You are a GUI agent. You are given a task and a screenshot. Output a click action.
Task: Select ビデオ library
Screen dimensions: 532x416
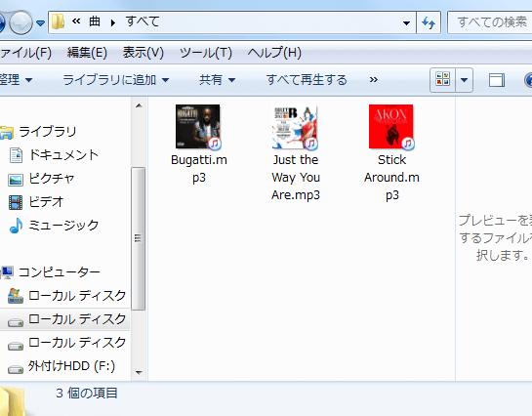point(46,201)
